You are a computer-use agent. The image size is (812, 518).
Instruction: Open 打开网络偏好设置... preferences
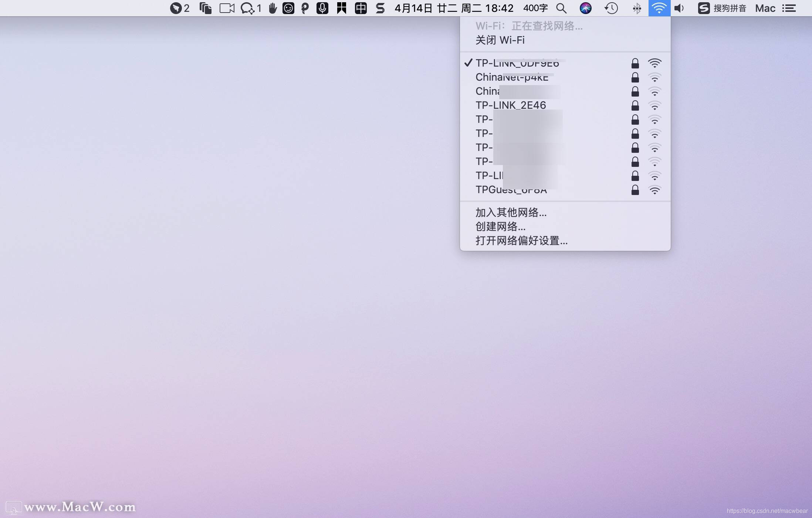tap(565, 240)
